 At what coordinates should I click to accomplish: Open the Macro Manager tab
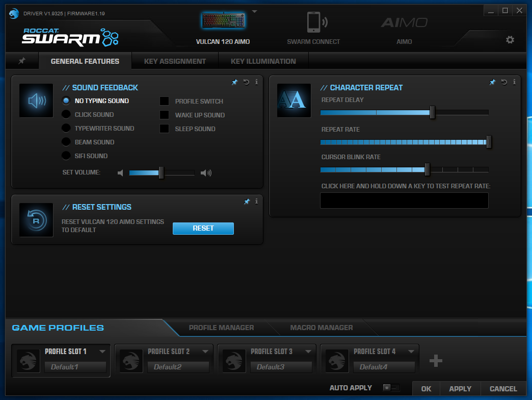pos(322,328)
